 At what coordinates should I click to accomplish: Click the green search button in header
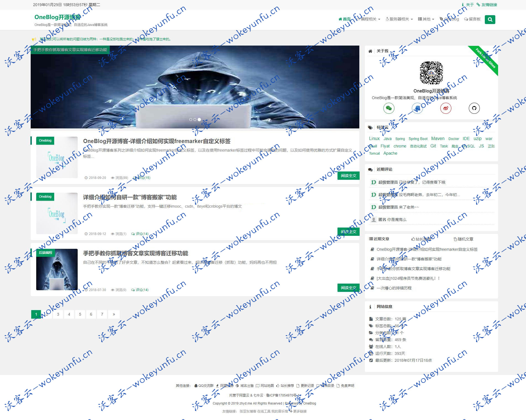tap(490, 19)
